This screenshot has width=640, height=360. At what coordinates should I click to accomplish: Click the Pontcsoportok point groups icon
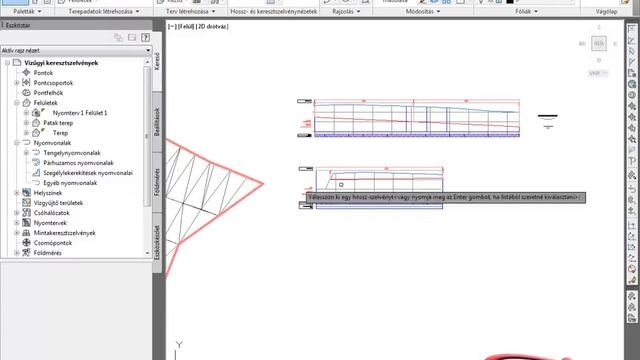(27, 82)
